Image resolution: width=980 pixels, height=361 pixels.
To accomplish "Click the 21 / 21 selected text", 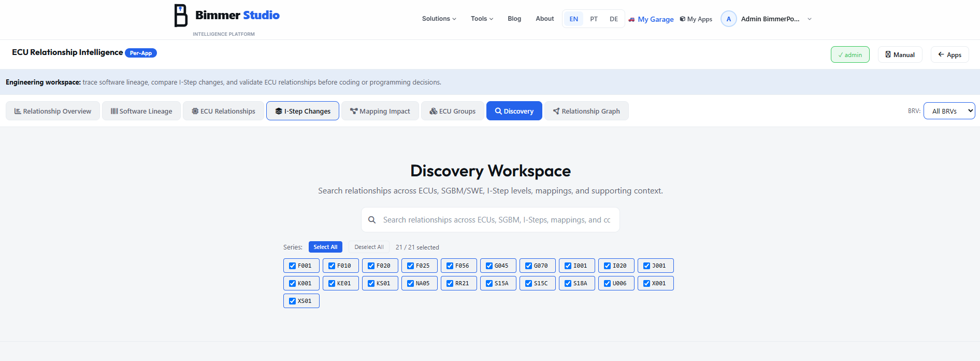I will click(x=417, y=247).
